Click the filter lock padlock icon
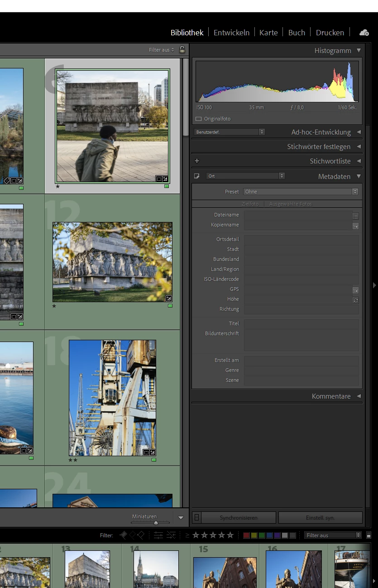This screenshot has width=378, height=588. 182,50
